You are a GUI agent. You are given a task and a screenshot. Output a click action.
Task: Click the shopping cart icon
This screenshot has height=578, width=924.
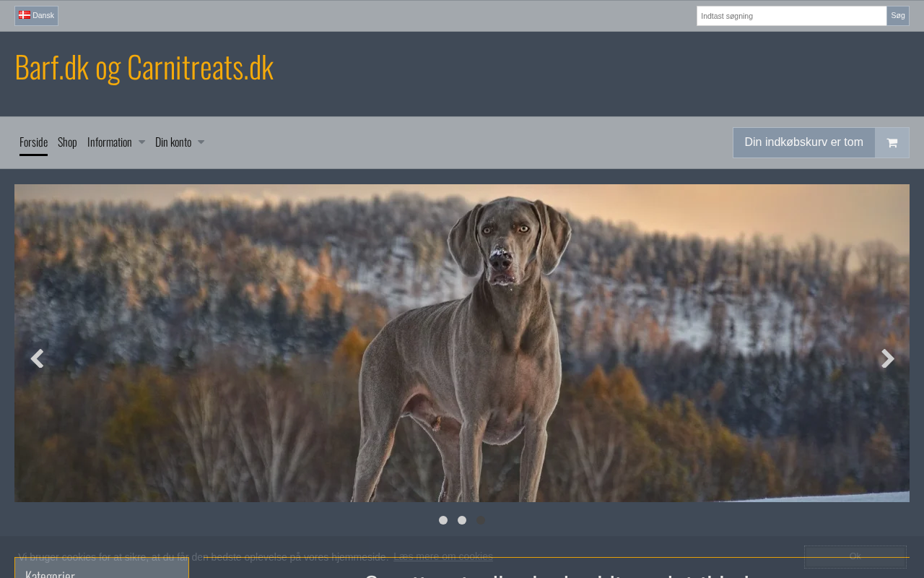pyautogui.click(x=892, y=143)
